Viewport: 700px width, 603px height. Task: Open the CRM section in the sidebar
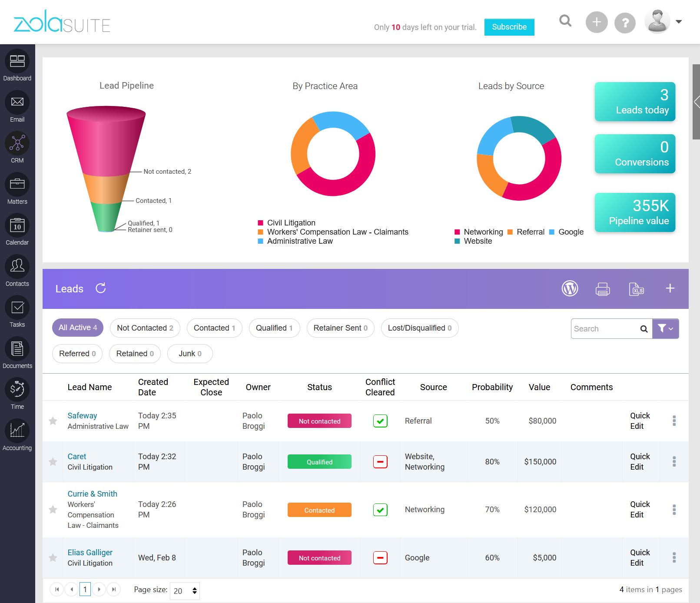pyautogui.click(x=17, y=147)
